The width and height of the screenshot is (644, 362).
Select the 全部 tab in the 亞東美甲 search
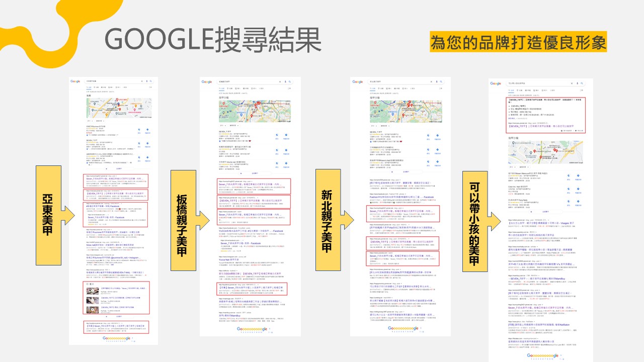89,87
